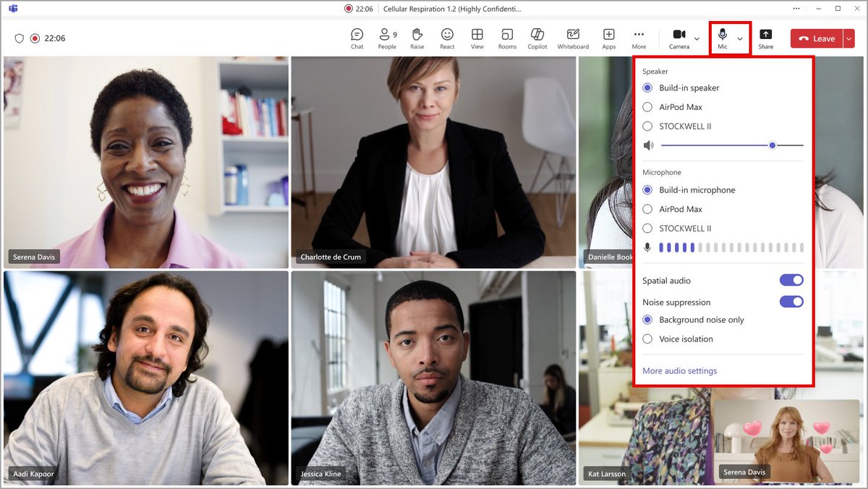Select Build-in speaker option
The height and width of the screenshot is (489, 868).
pos(681,88)
